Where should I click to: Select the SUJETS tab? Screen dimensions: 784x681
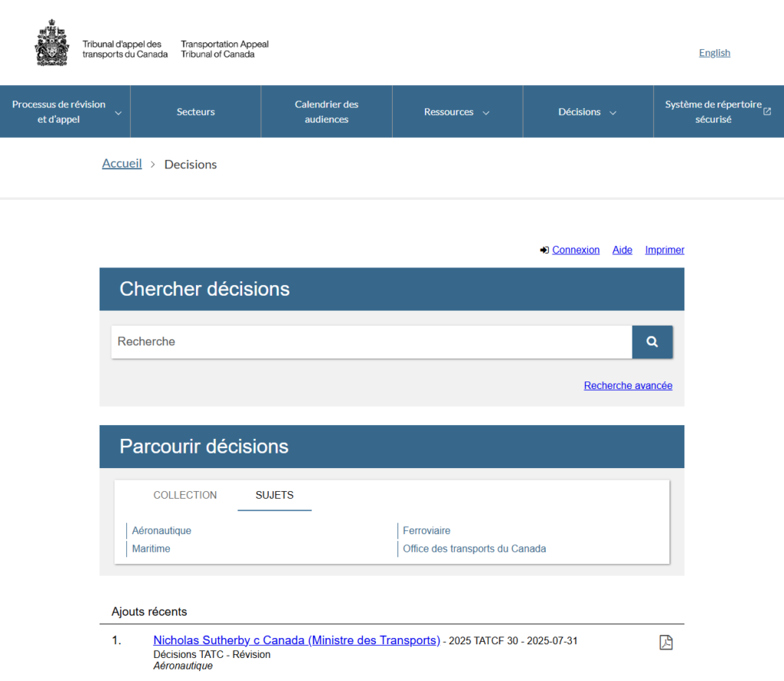click(274, 496)
